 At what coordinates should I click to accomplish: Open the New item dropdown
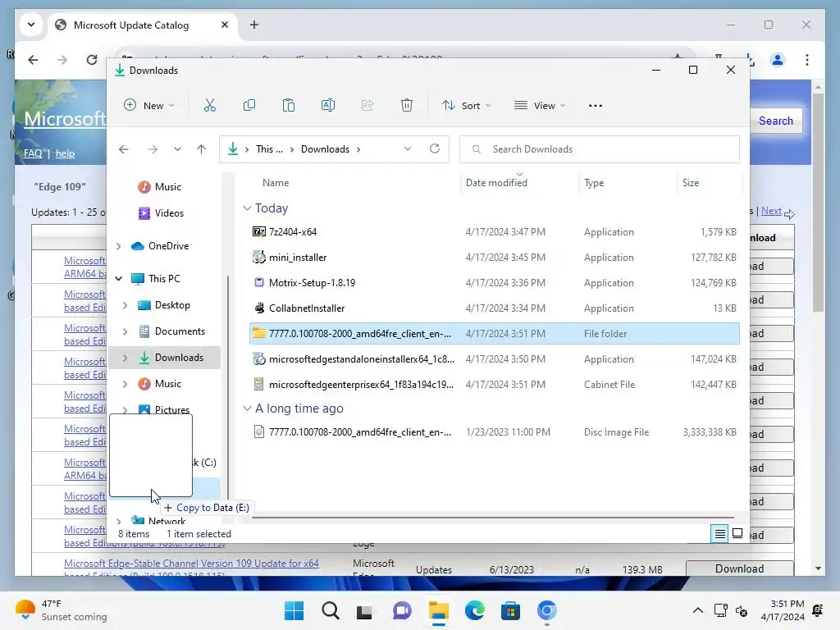149,106
